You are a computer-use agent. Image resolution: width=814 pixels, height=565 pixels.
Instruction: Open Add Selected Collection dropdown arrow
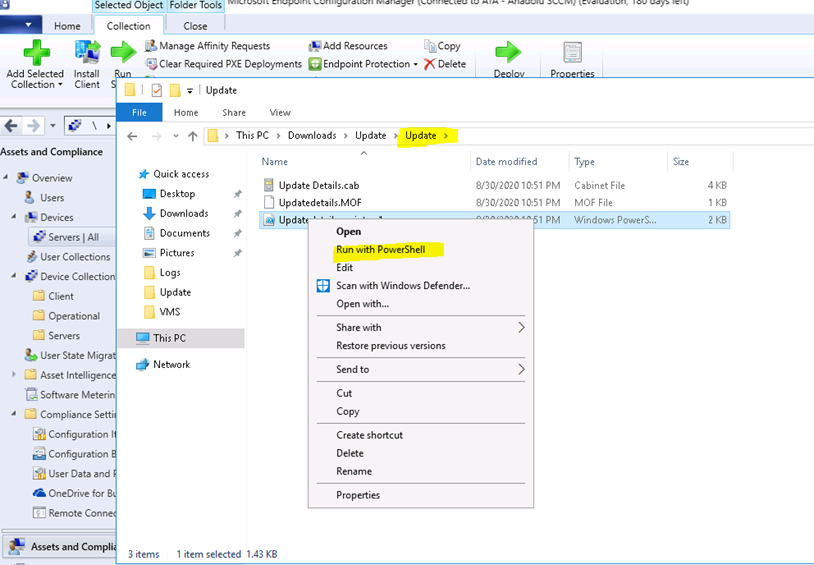pyautogui.click(x=60, y=85)
